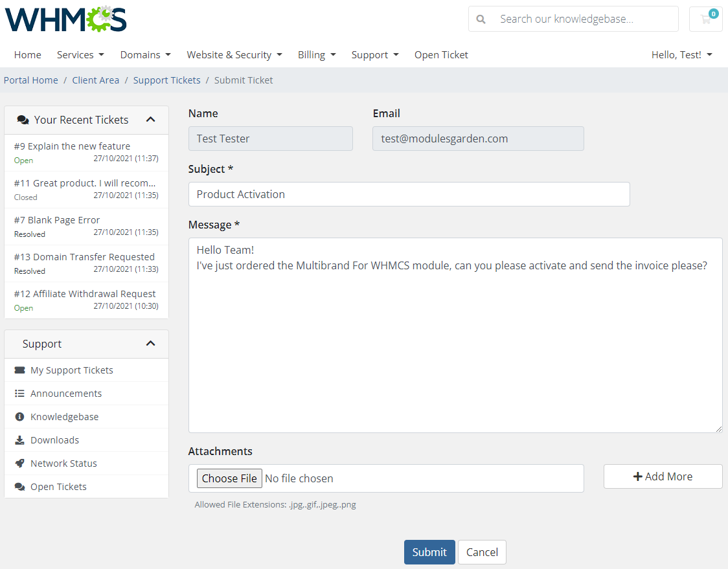
Task: Click the chat bubbles icon beside Your Recent Tickets
Action: (x=23, y=120)
